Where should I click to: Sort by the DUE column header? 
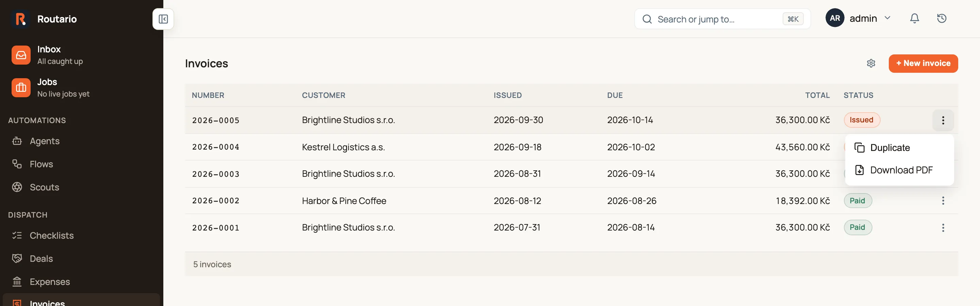pyautogui.click(x=615, y=95)
